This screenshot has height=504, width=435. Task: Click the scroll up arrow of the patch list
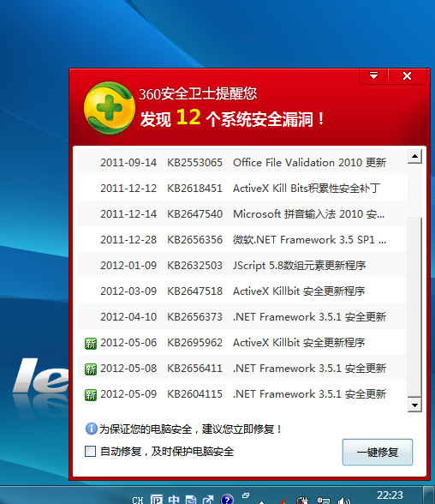[x=414, y=156]
